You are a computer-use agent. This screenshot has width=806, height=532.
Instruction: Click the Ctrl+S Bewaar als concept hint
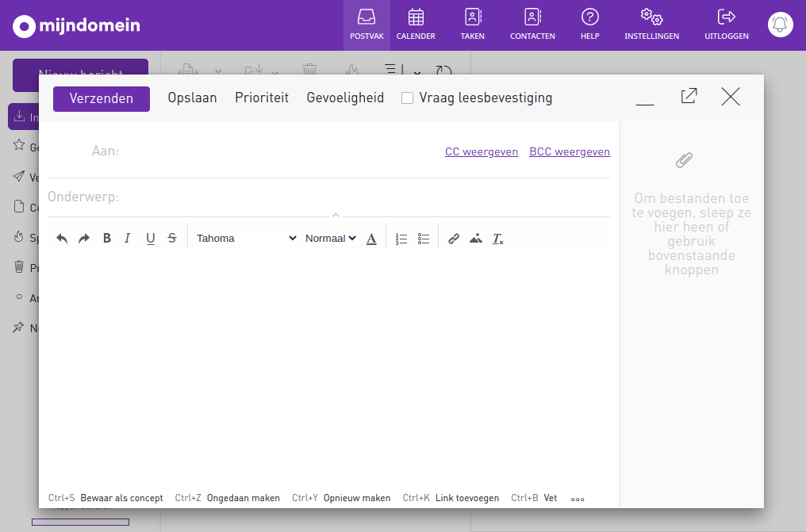(106, 498)
